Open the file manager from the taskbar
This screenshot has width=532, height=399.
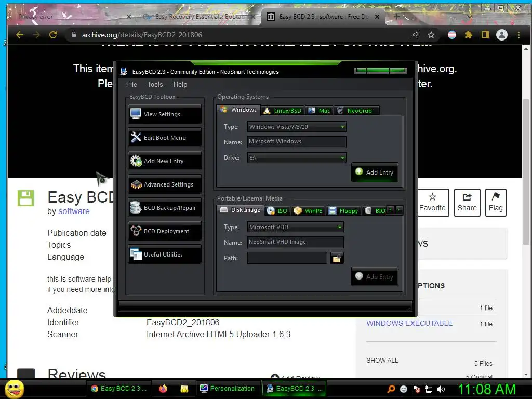coord(184,389)
